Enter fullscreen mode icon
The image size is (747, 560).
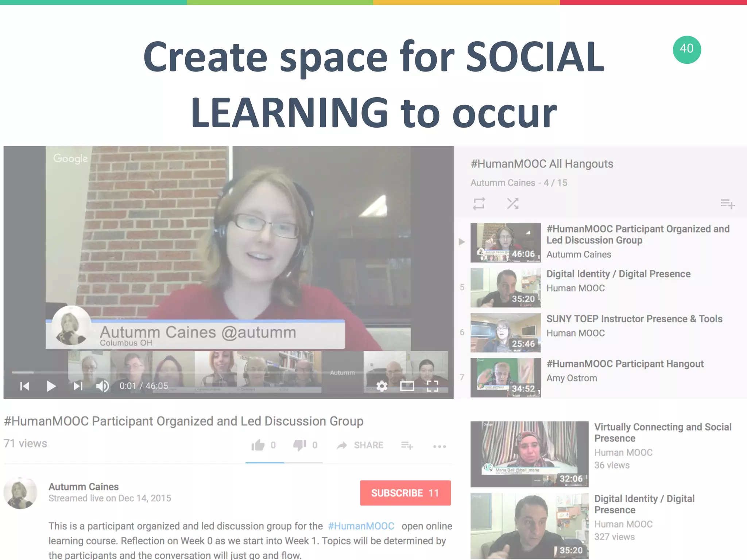433,386
